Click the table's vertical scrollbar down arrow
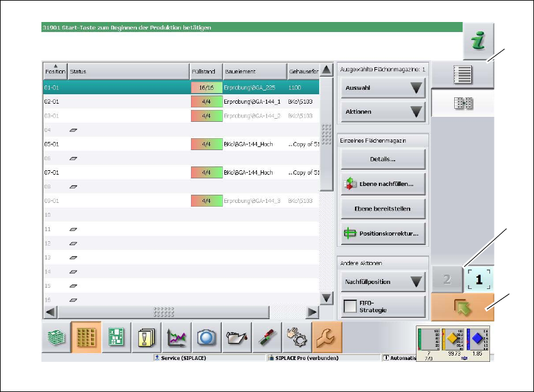The image size is (534, 392). pos(325,298)
